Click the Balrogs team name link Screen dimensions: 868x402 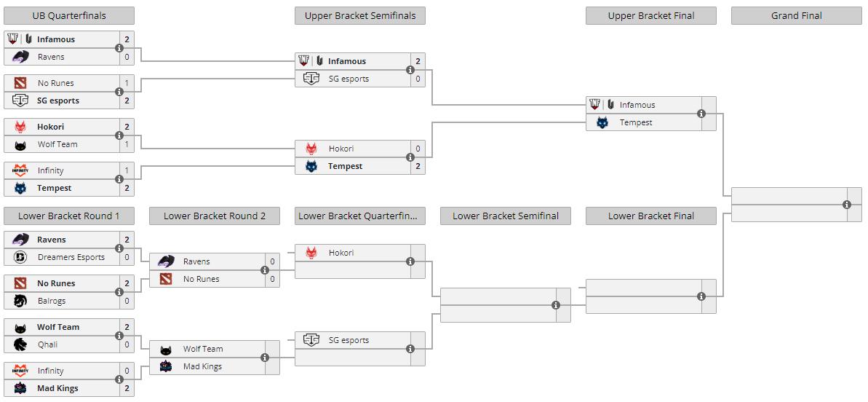tap(52, 301)
